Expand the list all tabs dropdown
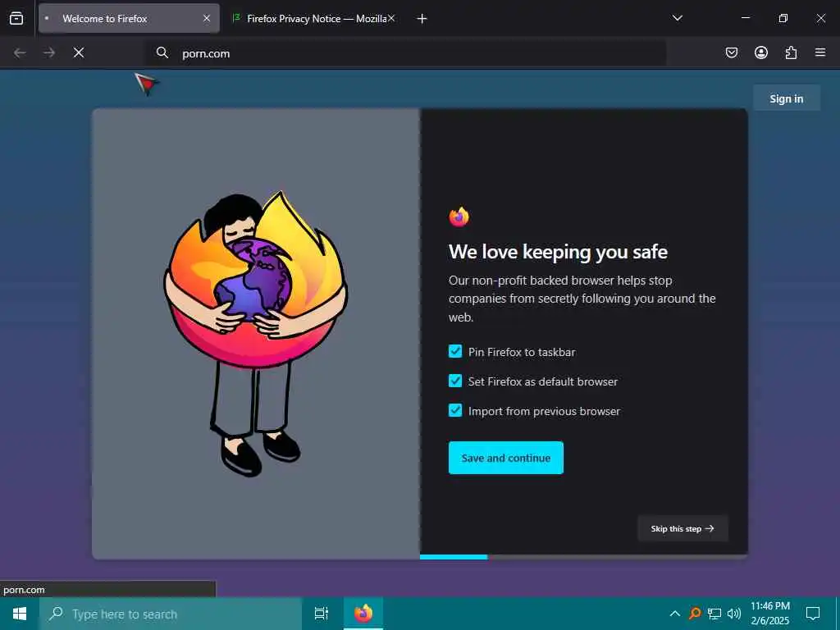This screenshot has height=630, width=840. point(677,18)
